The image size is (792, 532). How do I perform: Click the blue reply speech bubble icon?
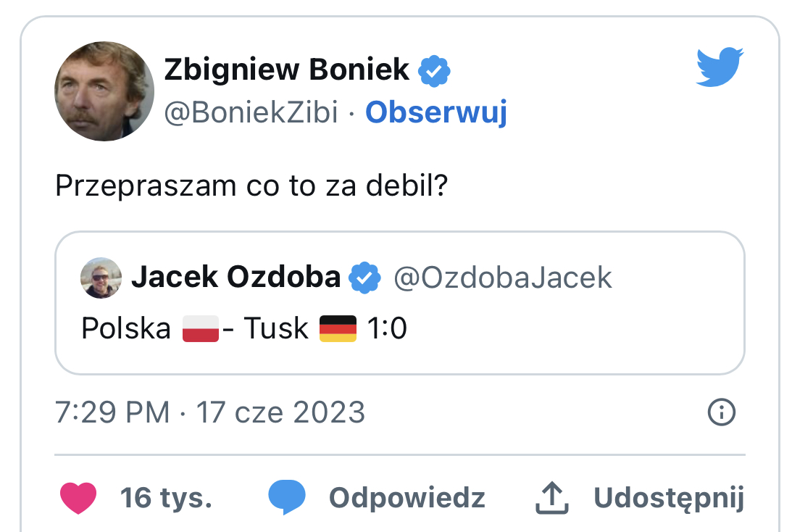(x=287, y=498)
